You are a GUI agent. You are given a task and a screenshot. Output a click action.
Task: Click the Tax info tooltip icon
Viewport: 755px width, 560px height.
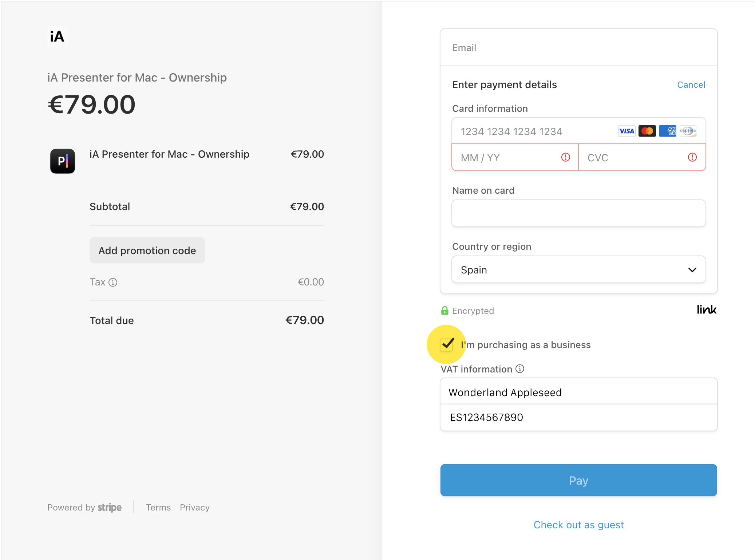coord(113,282)
